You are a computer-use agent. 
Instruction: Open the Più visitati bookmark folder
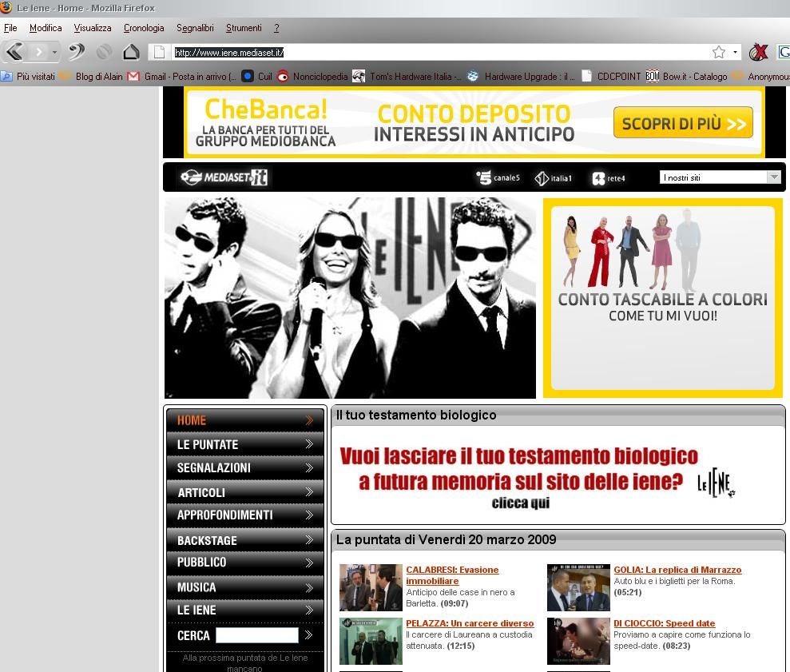pos(28,77)
